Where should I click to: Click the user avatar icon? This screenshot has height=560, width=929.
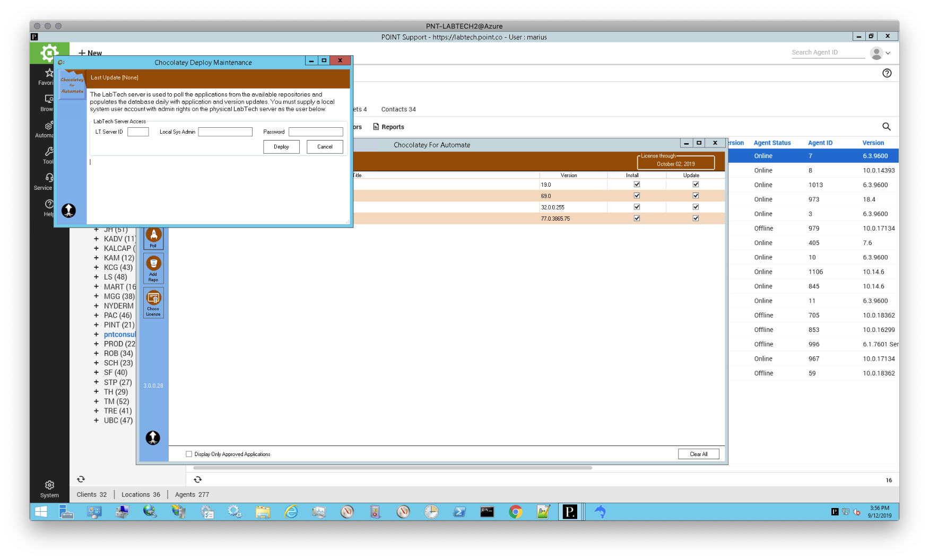[x=876, y=52]
